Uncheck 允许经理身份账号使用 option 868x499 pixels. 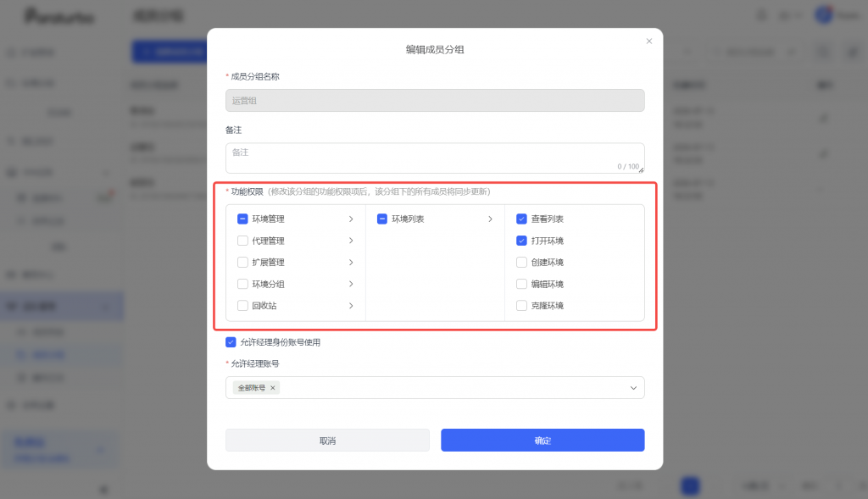point(231,342)
